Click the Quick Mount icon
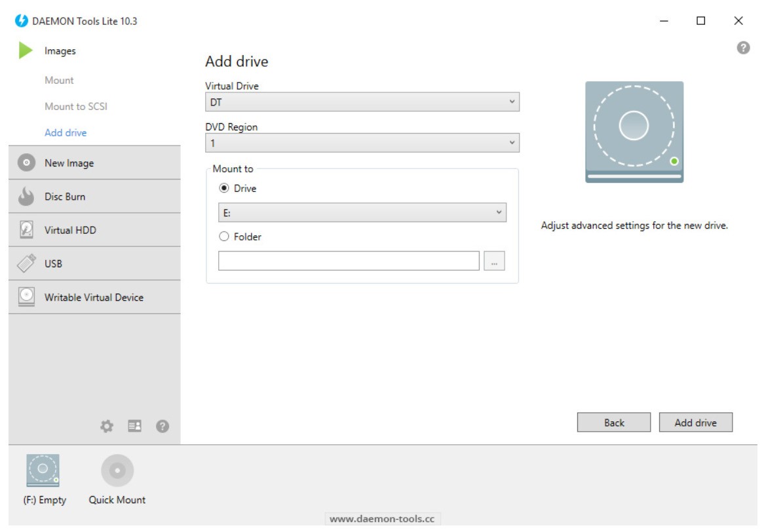The height and width of the screenshot is (532, 764). coord(117,470)
